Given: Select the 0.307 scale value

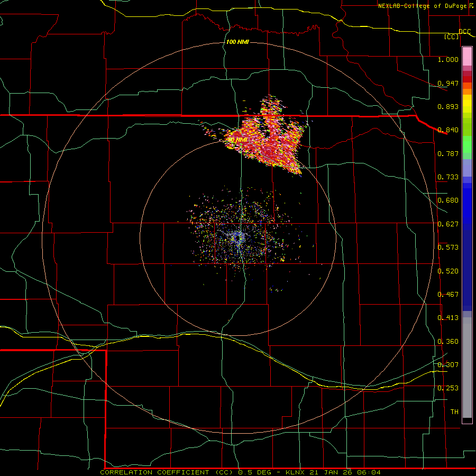Looking at the screenshot, I should tap(448, 365).
